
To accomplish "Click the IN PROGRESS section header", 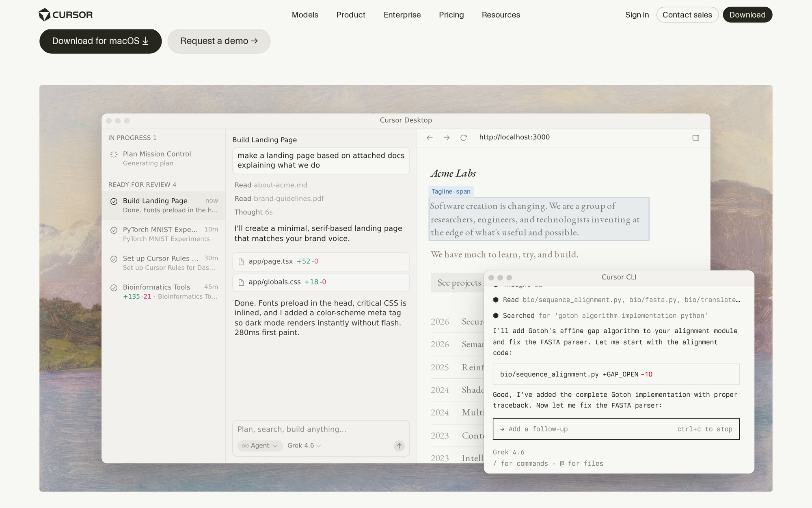I will [x=132, y=138].
